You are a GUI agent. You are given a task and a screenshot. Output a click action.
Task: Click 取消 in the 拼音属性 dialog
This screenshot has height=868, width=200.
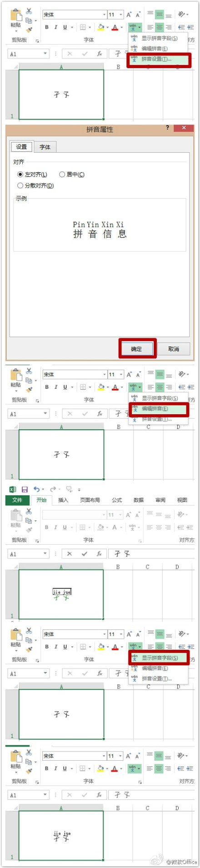click(x=174, y=349)
